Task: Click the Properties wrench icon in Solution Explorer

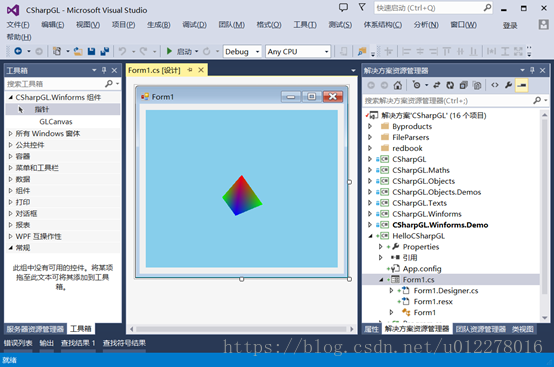Action: (x=508, y=85)
